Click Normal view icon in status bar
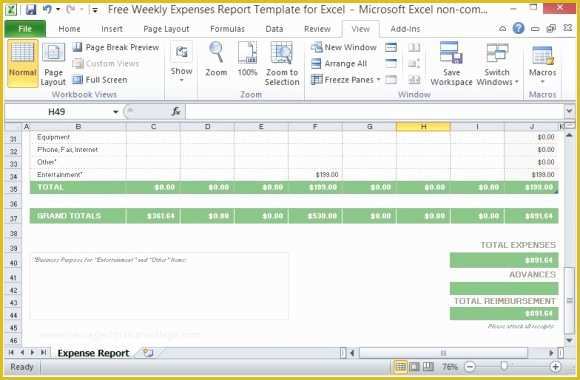This screenshot has height=380, width=580. coord(400,367)
